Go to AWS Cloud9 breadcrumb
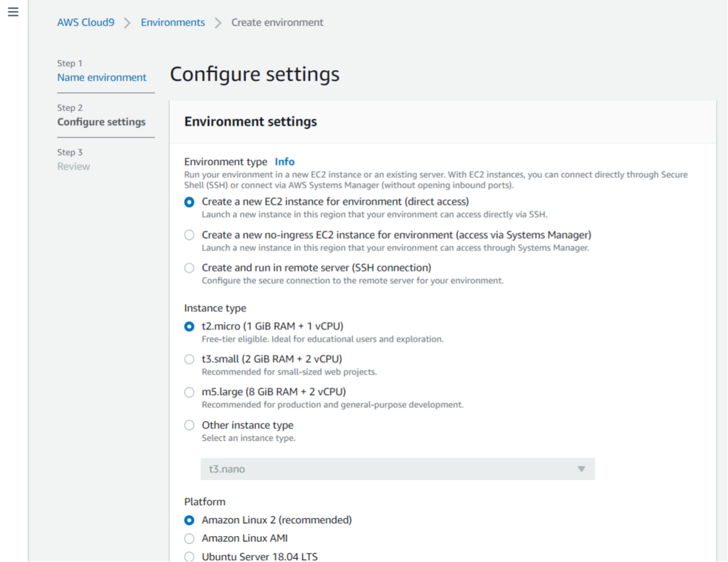 86,22
